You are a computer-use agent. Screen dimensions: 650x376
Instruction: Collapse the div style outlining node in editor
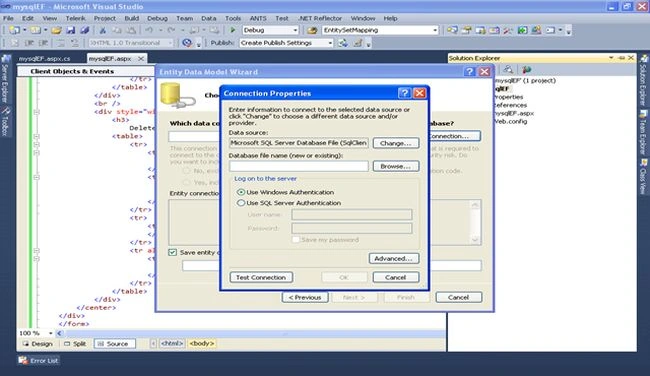pyautogui.click(x=36, y=112)
